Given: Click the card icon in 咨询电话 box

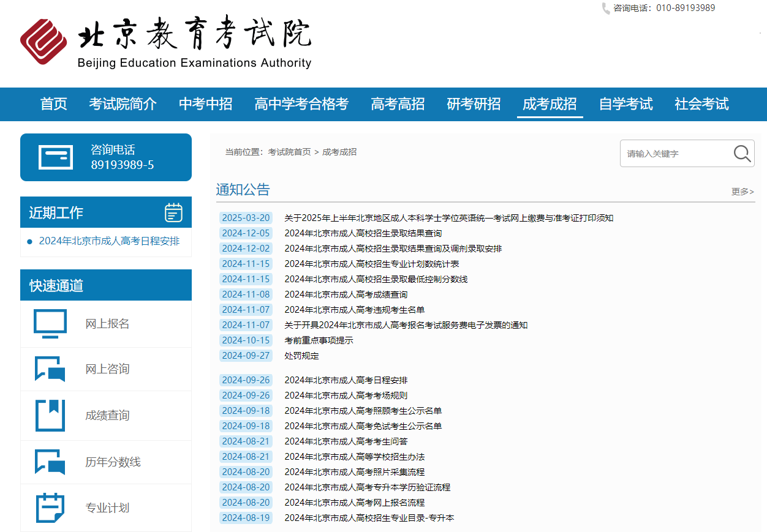Looking at the screenshot, I should 56,157.
